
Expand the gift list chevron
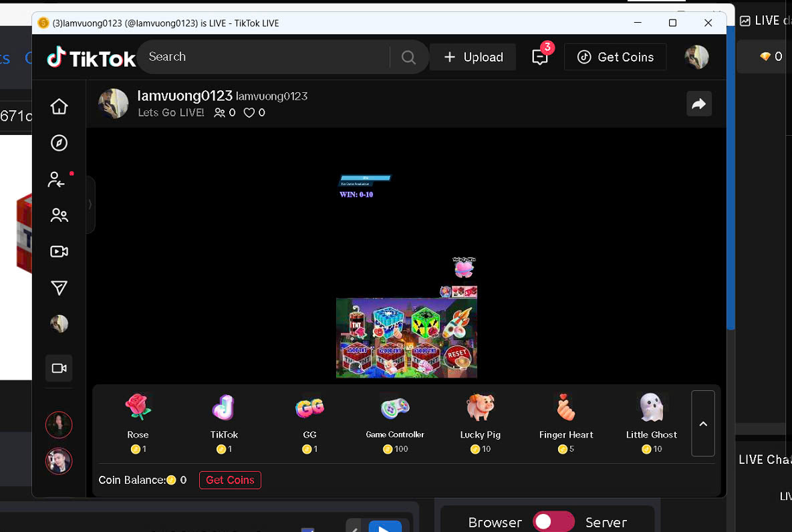[702, 424]
